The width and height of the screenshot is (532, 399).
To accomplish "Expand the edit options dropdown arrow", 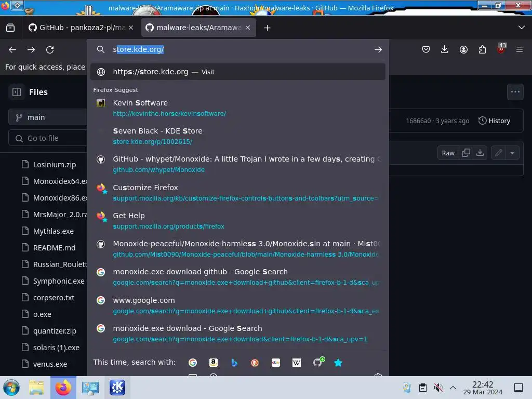I will point(512,153).
